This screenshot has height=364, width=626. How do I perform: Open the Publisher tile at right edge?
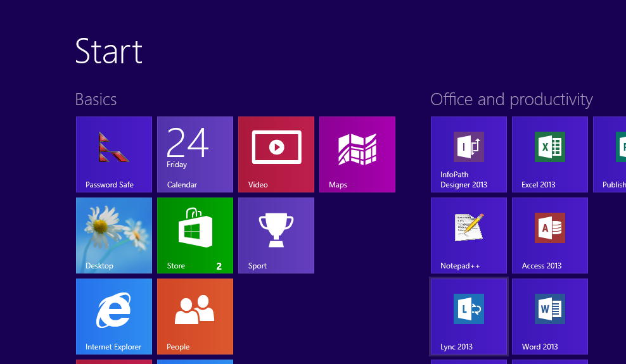point(610,154)
